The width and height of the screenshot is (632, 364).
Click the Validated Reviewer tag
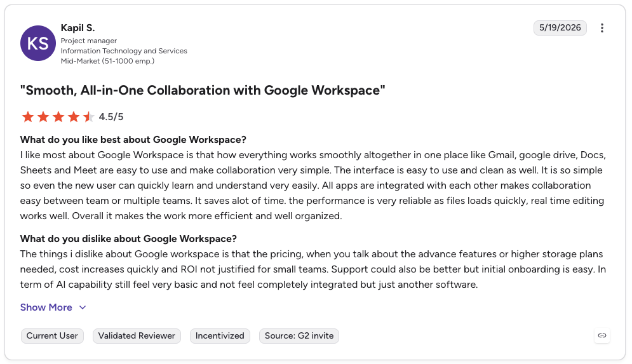tap(137, 336)
